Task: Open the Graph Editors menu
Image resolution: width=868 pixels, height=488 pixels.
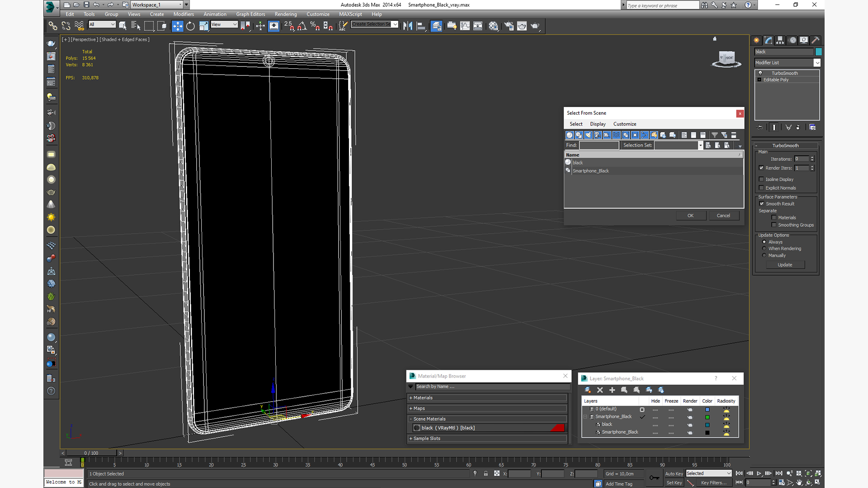Action: click(x=250, y=14)
